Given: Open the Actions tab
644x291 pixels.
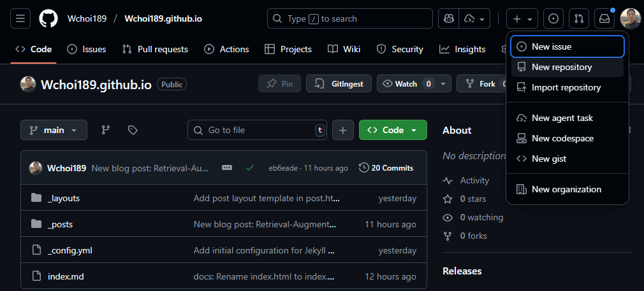Looking at the screenshot, I should tap(227, 49).
